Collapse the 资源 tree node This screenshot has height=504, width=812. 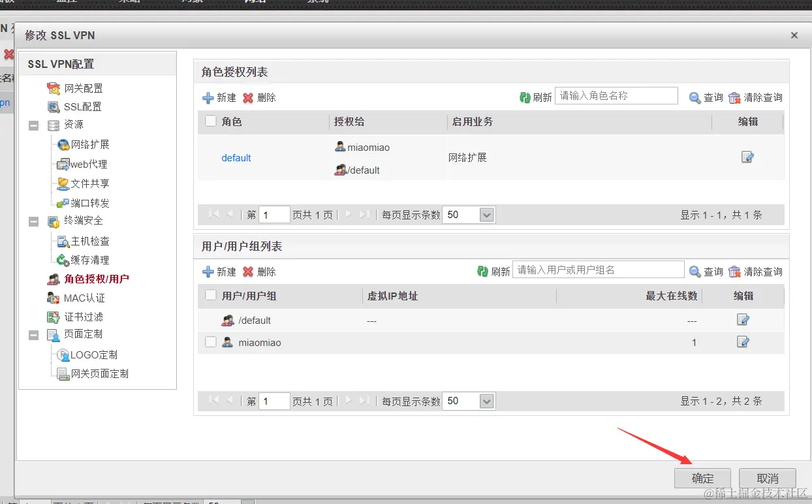pos(34,125)
